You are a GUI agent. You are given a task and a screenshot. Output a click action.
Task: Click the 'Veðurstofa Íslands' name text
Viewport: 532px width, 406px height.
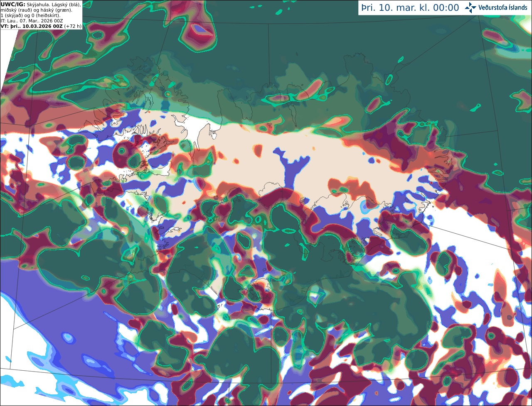pos(503,7)
